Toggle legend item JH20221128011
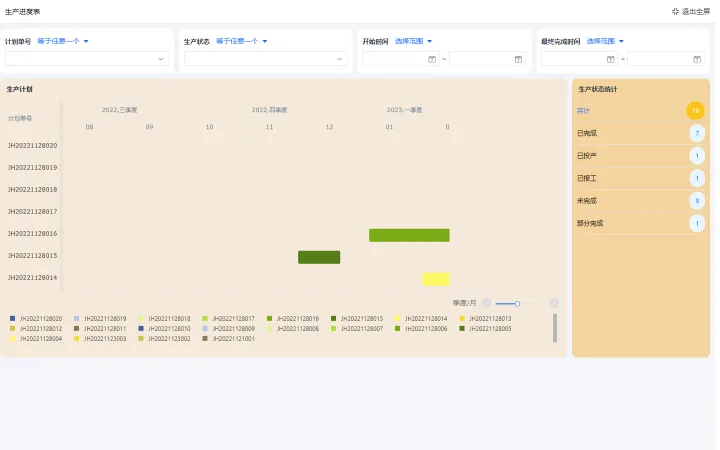Screen dimensions: 720x450 tap(100, 329)
